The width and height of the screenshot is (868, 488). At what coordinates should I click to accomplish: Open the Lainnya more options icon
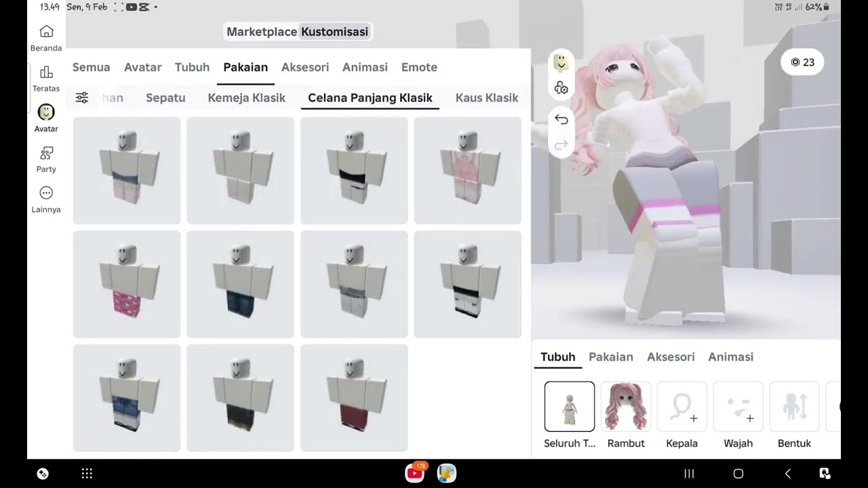click(46, 193)
